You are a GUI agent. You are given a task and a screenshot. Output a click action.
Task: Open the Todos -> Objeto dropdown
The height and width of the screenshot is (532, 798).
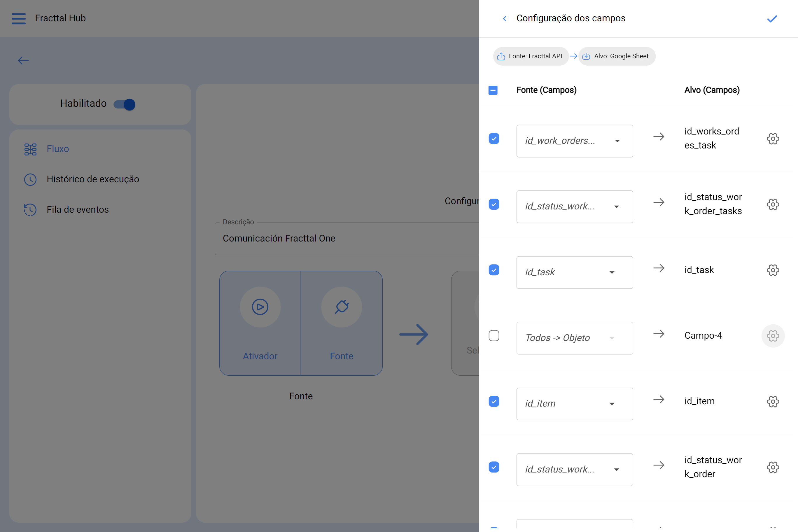tap(574, 338)
